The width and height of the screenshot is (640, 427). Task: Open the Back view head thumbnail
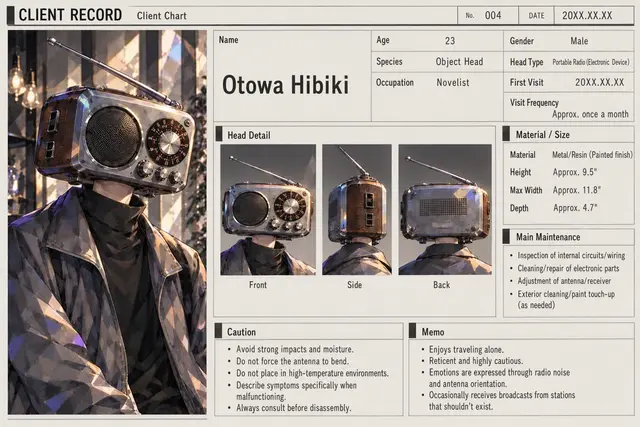(445, 209)
